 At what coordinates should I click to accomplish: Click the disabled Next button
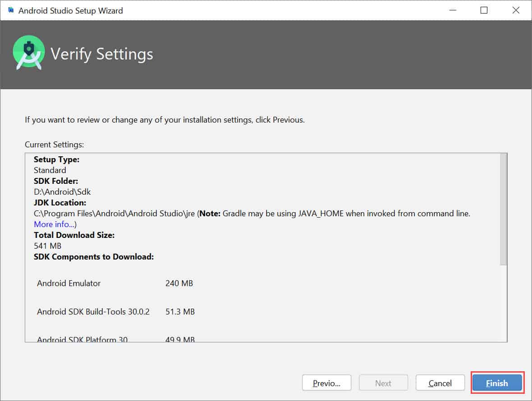pyautogui.click(x=383, y=383)
